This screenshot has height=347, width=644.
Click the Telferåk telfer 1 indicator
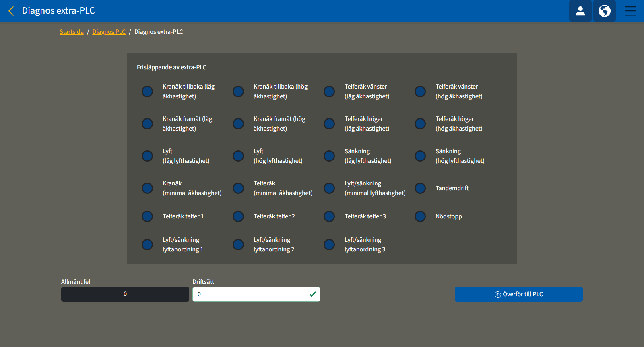147,216
